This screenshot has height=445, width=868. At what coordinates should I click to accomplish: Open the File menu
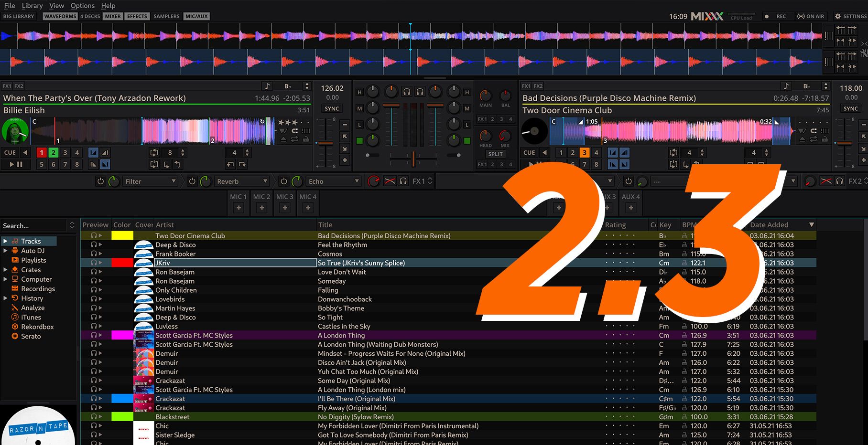10,5
